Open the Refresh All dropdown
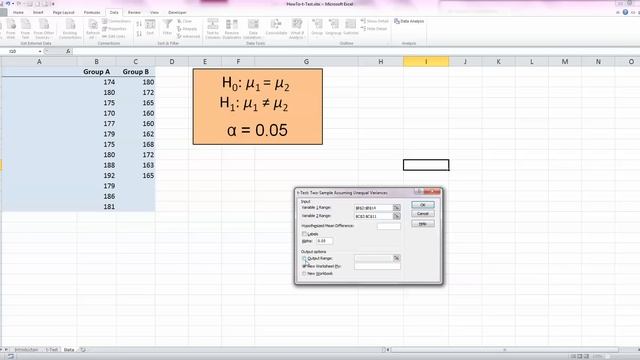Image resolution: width=640 pixels, height=360 pixels. (93, 29)
